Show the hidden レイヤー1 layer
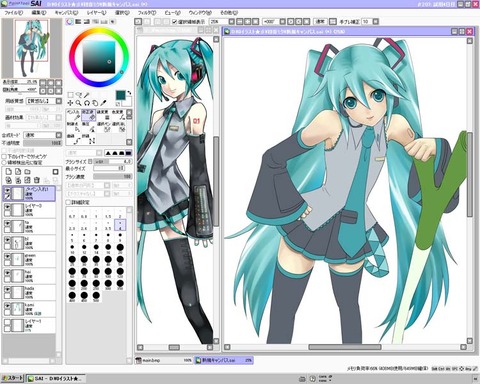 (7, 322)
